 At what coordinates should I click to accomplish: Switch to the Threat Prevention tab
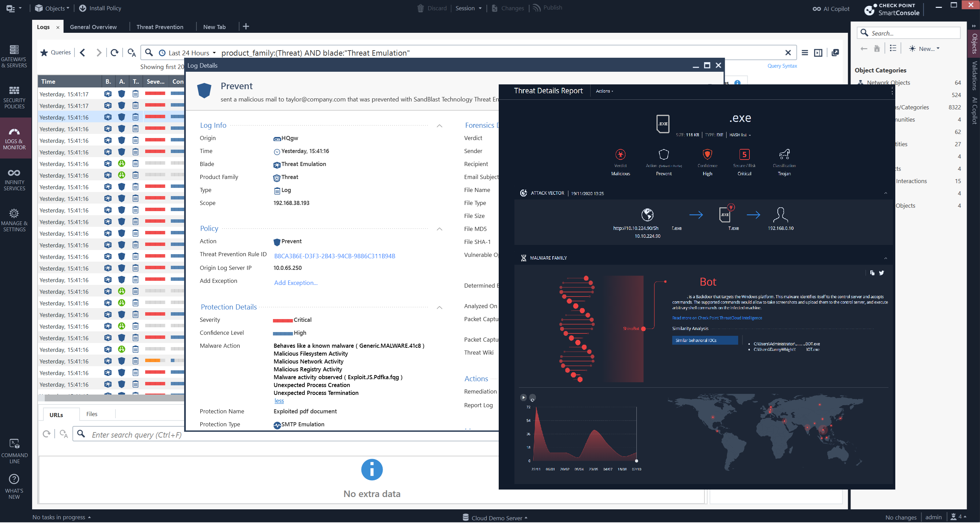[x=160, y=27]
